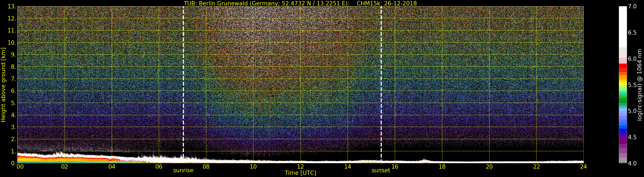Click the "sunrise" label below the time axis
The height and width of the screenshot is (177, 644).
(x=183, y=171)
